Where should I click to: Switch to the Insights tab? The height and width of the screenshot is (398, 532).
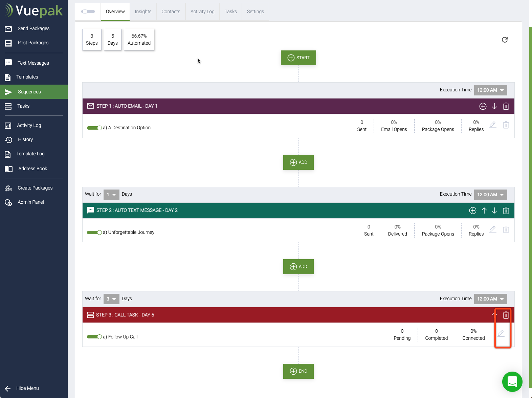[143, 12]
